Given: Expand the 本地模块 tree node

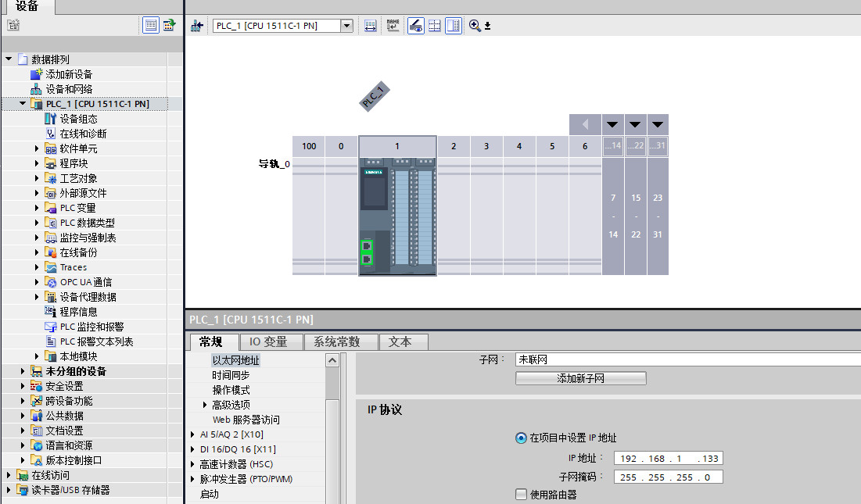Looking at the screenshot, I should tap(37, 356).
